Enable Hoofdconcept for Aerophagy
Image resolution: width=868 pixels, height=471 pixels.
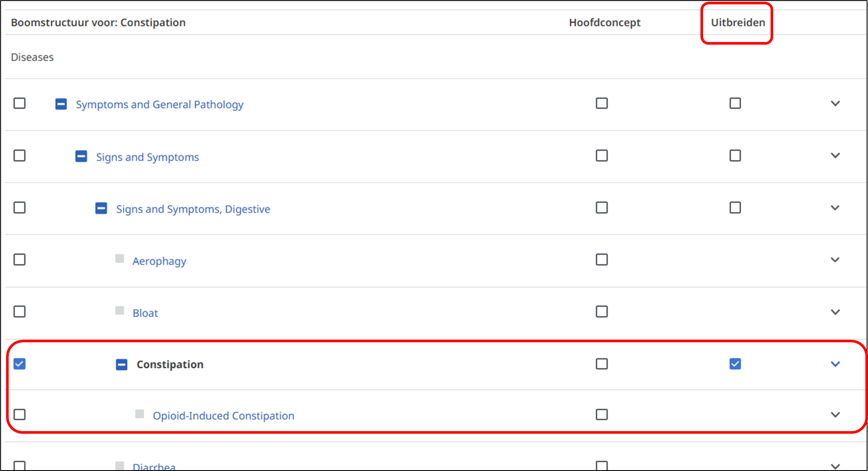(602, 260)
